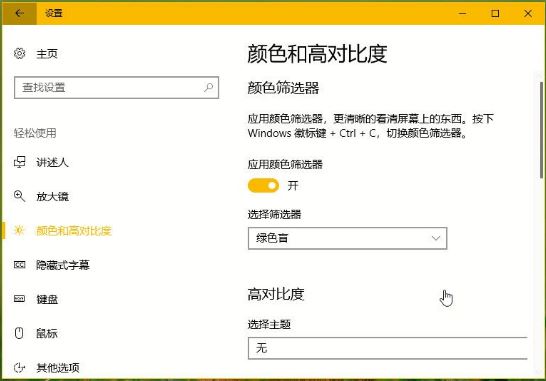Screen dimensions: 546x381
Task: Open the 讲述人 settings page
Action: click(52, 162)
